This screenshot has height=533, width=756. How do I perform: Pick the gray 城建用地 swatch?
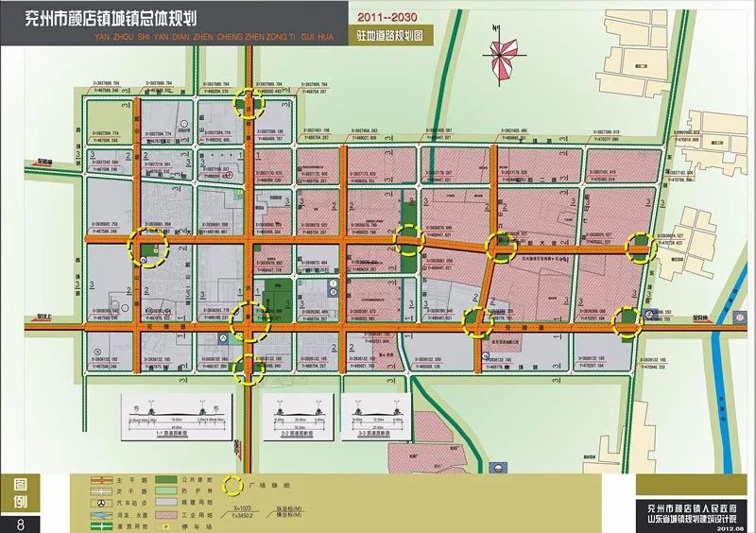tap(166, 503)
